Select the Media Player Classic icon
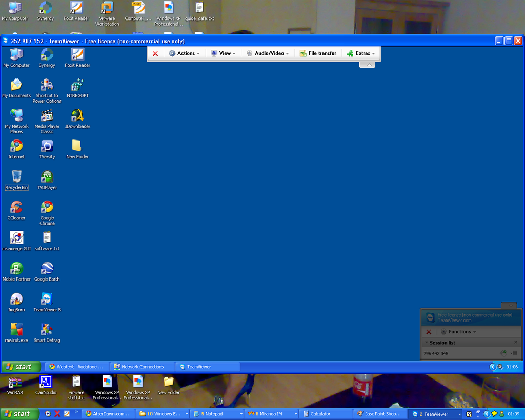Image resolution: width=525 pixels, height=420 pixels. 47,121
